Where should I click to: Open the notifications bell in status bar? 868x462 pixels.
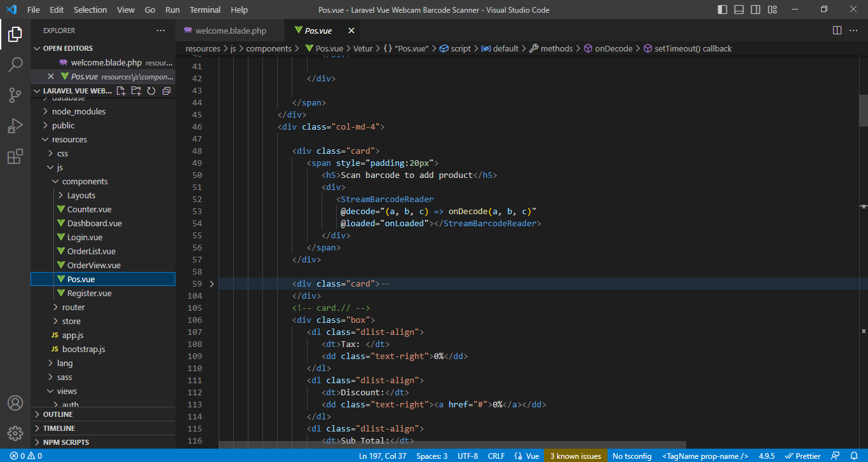854,456
